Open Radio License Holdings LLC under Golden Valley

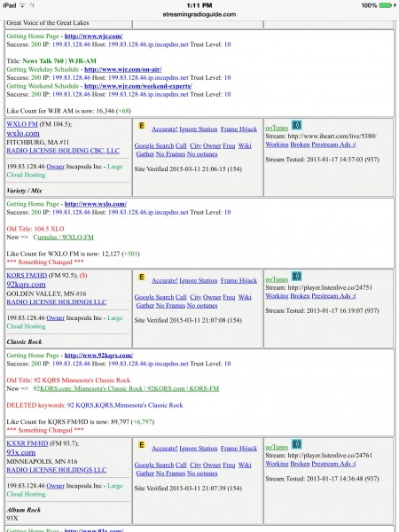(x=57, y=302)
